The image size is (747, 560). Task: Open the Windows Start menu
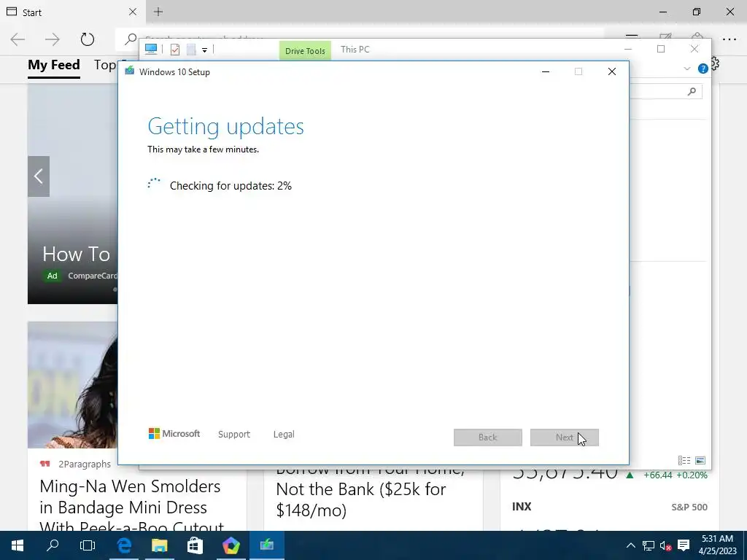[18, 545]
